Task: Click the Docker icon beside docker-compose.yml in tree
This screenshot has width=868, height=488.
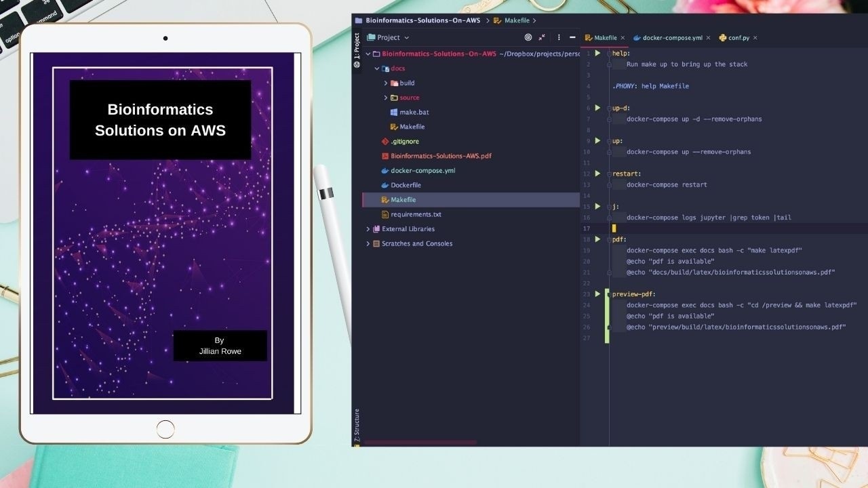Action: tap(385, 171)
